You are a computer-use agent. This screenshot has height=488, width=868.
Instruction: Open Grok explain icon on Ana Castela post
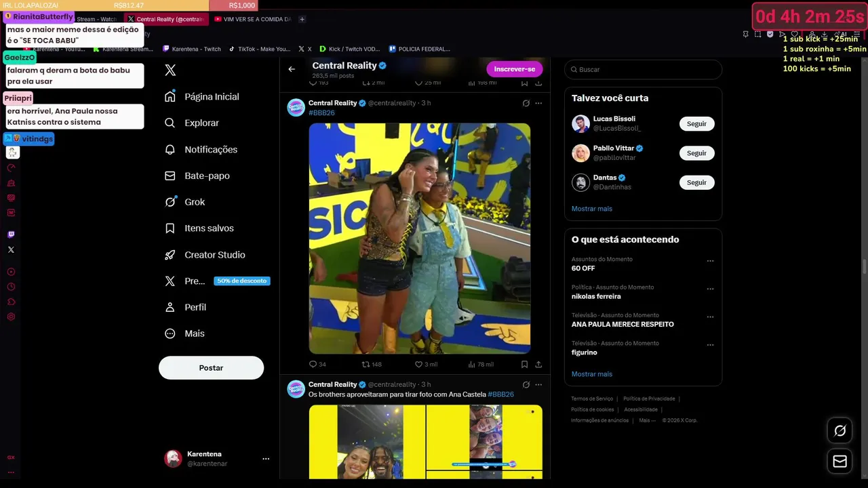tap(526, 384)
